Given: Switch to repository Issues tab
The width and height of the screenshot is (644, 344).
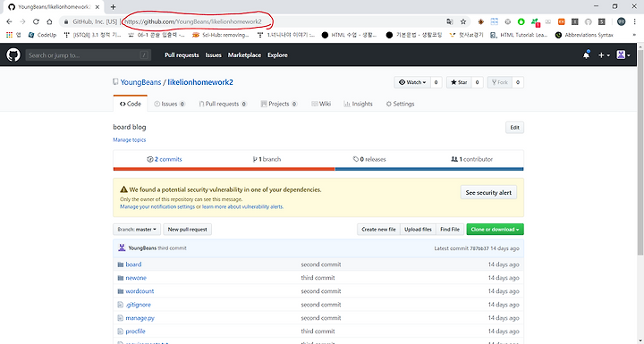Looking at the screenshot, I should tap(170, 104).
